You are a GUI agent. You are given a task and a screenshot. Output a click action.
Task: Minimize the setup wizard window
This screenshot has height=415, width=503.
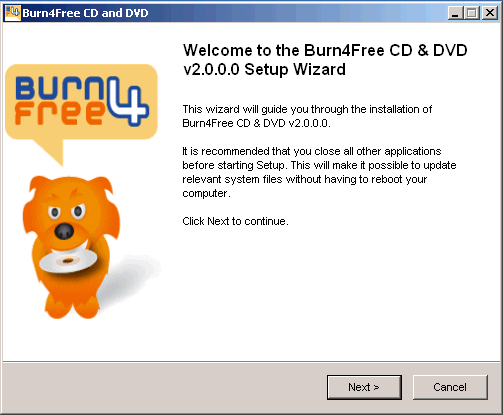(455, 13)
